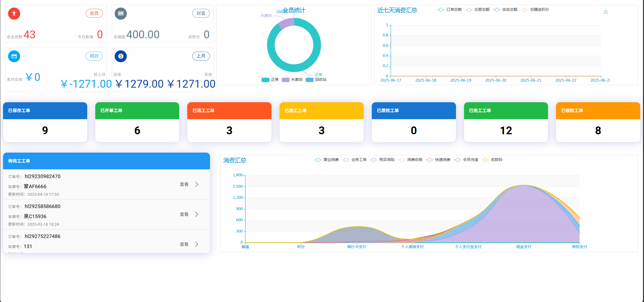Open the 财富 tag button
Viewport: 644px width, 302px height.
(201, 13)
